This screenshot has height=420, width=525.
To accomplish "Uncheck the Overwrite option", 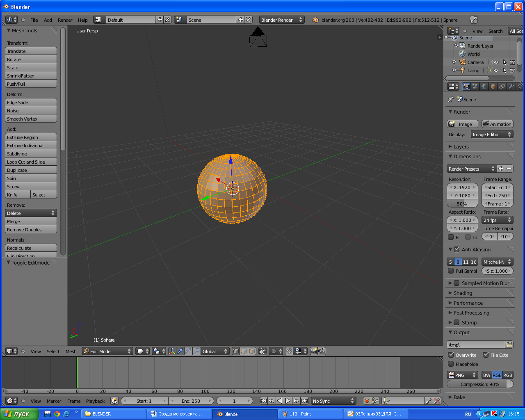I will pyautogui.click(x=451, y=355).
